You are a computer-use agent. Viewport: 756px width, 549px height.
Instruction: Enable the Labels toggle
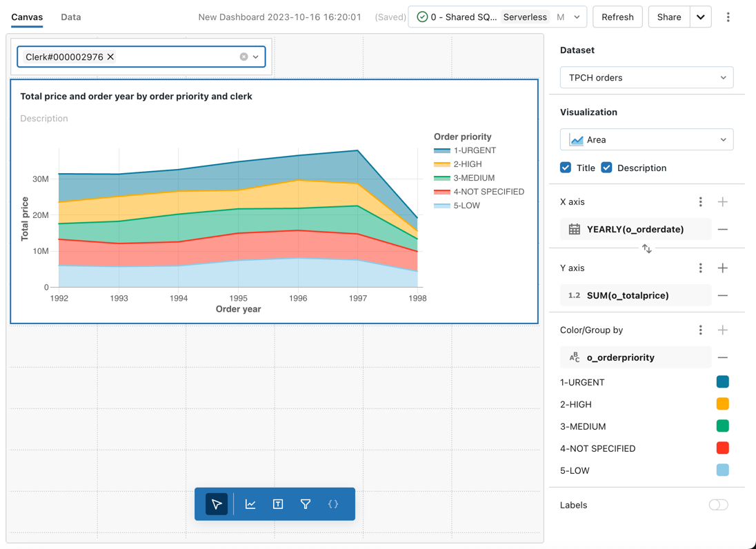point(718,505)
